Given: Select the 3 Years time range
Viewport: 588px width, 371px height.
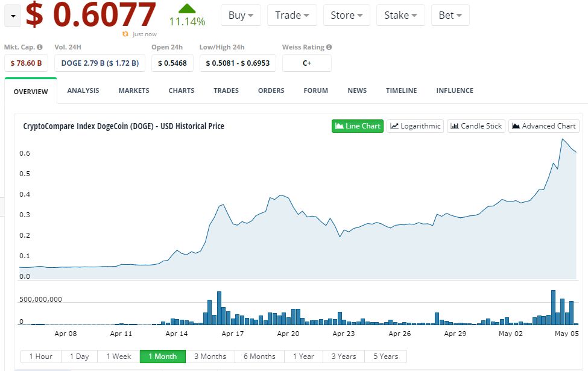Looking at the screenshot, I should tap(344, 357).
